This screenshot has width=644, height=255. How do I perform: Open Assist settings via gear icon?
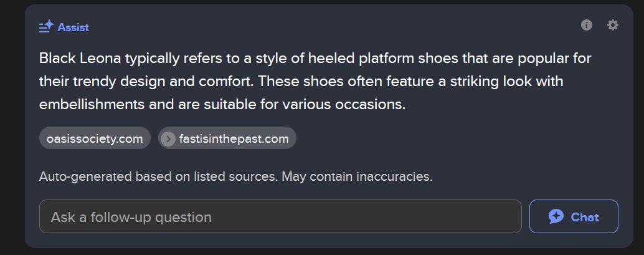613,25
